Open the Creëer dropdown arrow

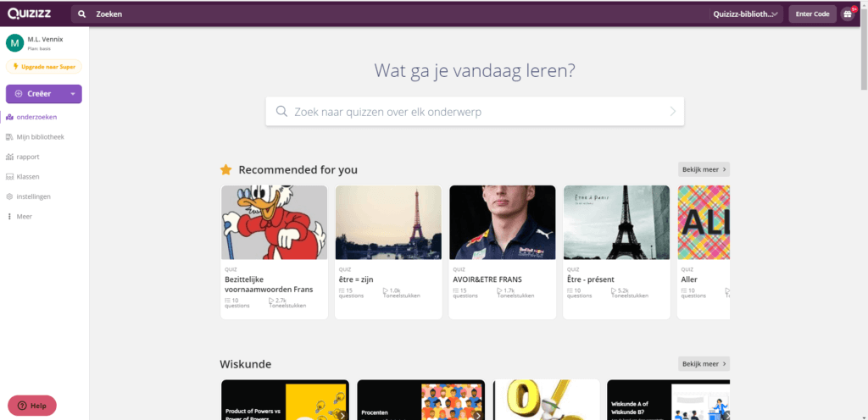coord(73,94)
